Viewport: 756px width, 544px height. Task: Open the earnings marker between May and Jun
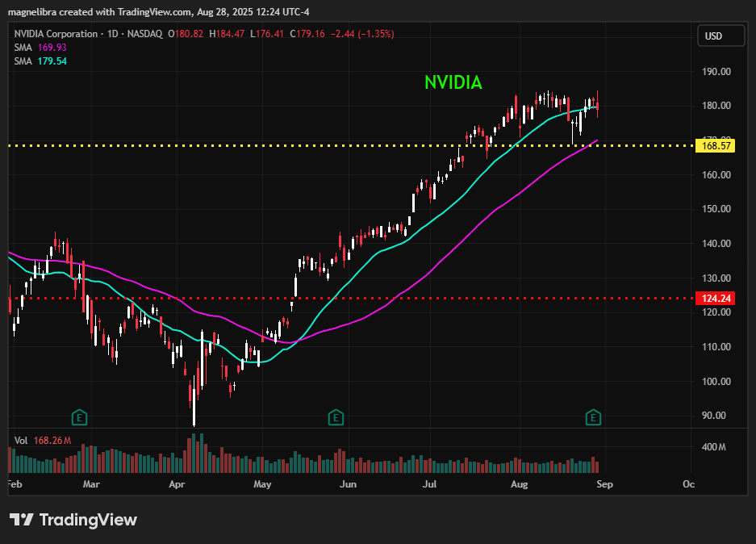336,417
